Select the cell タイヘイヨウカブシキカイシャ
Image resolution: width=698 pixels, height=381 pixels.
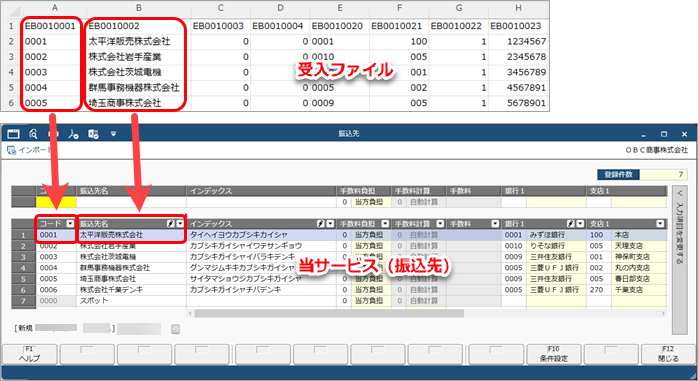click(x=262, y=235)
